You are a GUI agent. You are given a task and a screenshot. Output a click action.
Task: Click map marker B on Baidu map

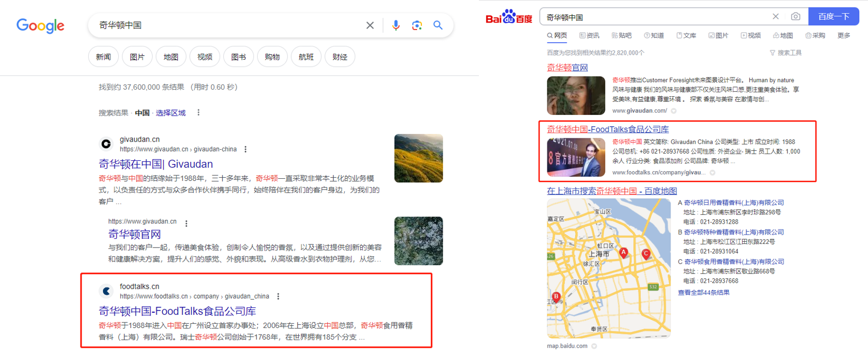pos(556,297)
